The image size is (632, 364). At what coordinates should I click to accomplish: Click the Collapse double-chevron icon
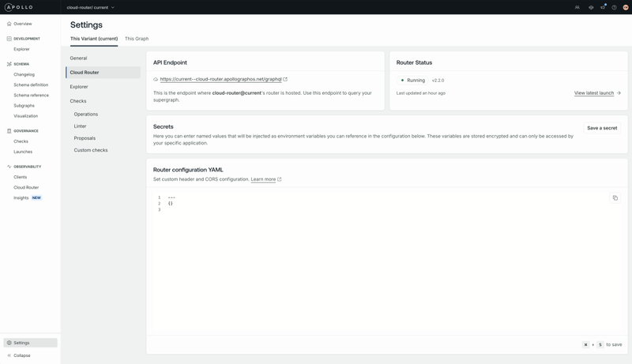point(9,355)
